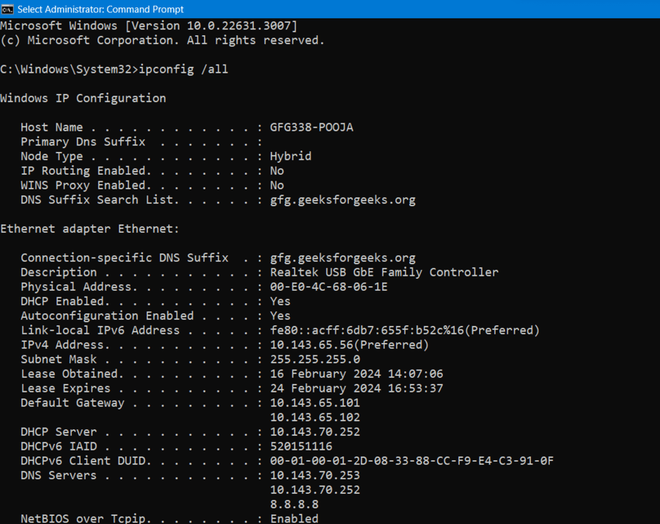Click the 'DNS Servers' label
Image resolution: width=660 pixels, height=524 pixels.
(x=59, y=476)
